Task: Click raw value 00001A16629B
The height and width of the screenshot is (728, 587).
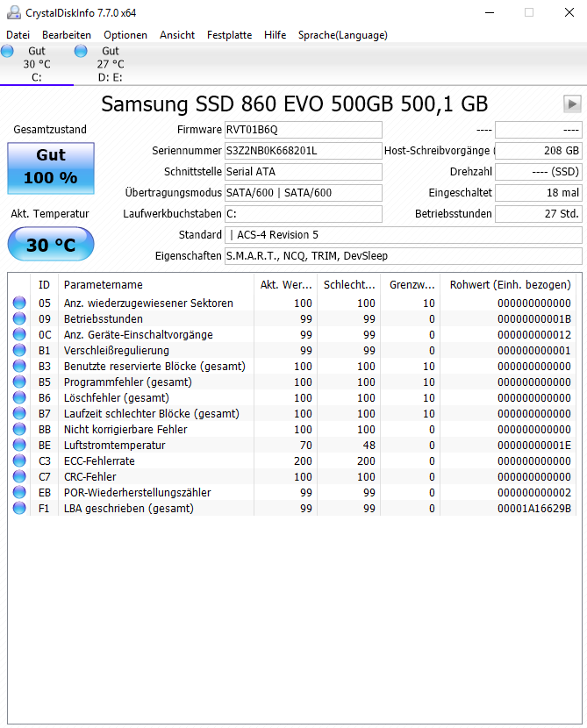Action: point(534,509)
